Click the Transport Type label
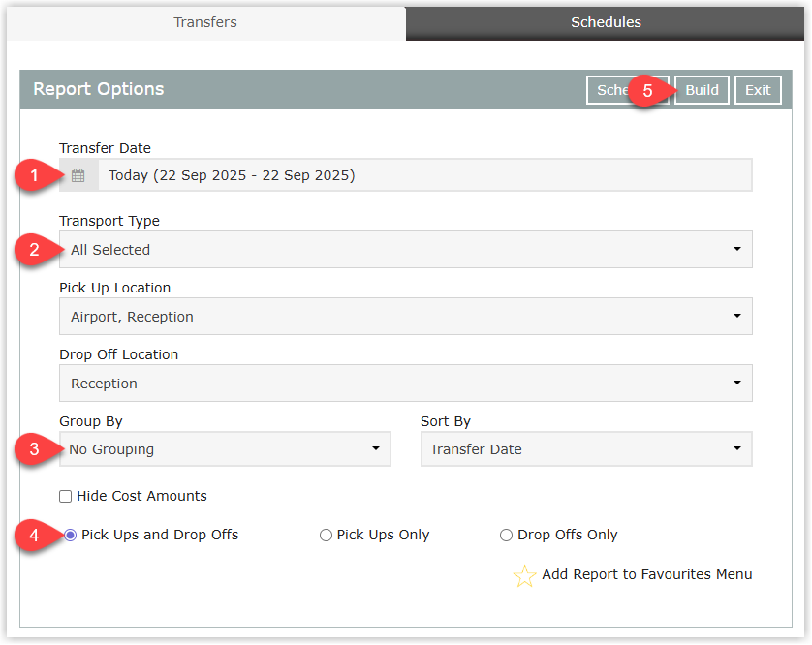Viewport: 812px width, 645px height. coord(109,221)
